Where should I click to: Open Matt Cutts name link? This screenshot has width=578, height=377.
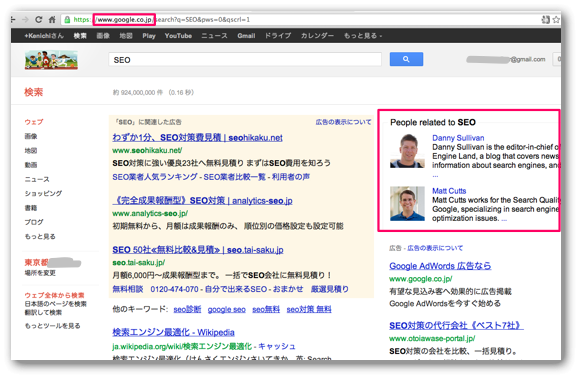click(449, 191)
